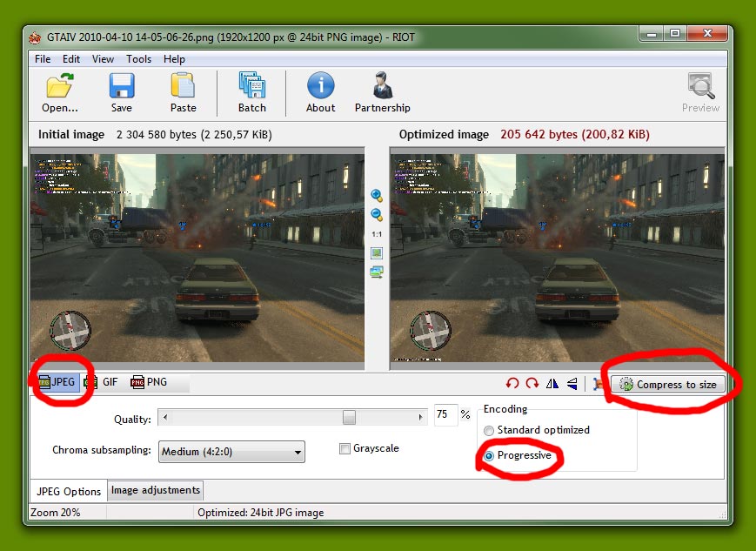
Task: Open the Help menu
Action: (x=174, y=59)
